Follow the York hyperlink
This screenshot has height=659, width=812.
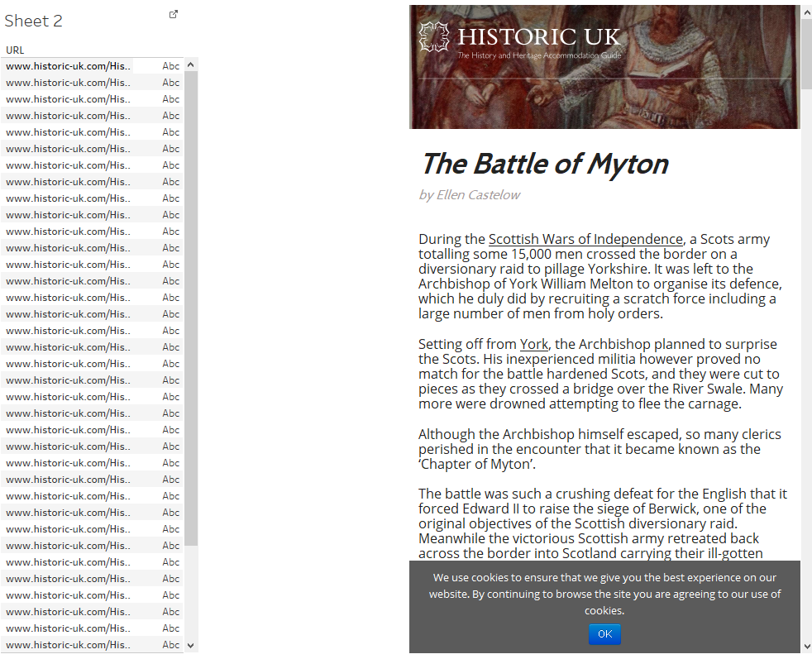coord(534,344)
